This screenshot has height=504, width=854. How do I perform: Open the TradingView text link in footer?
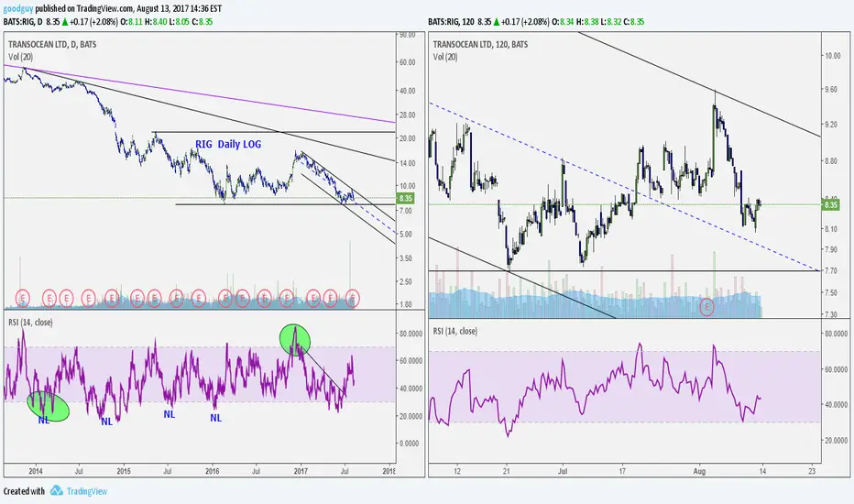point(87,491)
